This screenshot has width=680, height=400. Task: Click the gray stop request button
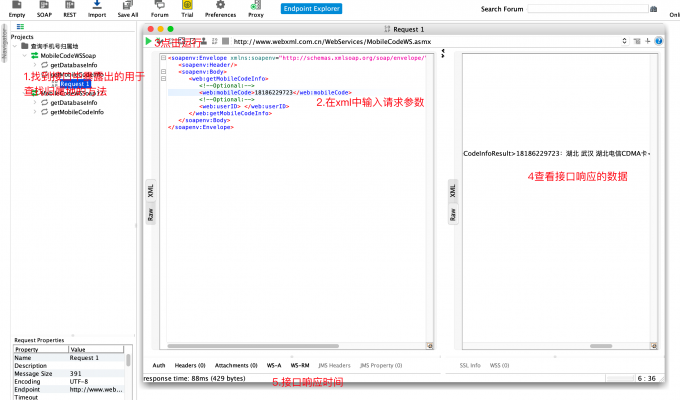point(225,41)
